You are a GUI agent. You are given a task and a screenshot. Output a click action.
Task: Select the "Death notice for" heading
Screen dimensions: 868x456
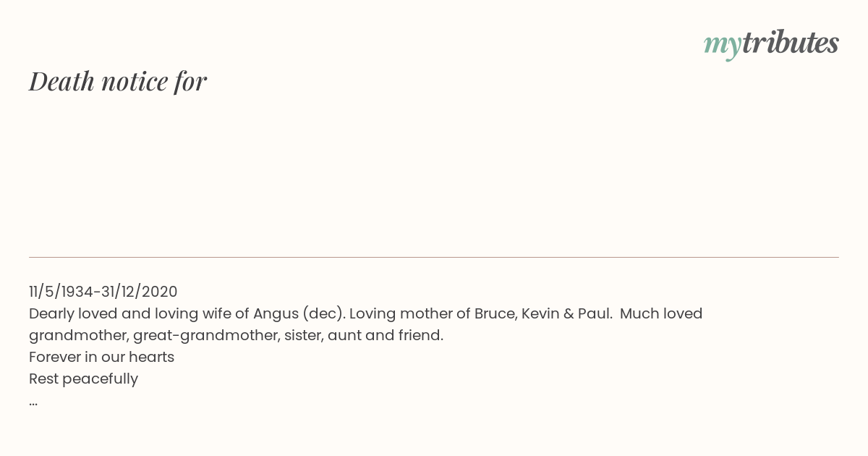pyautogui.click(x=118, y=82)
